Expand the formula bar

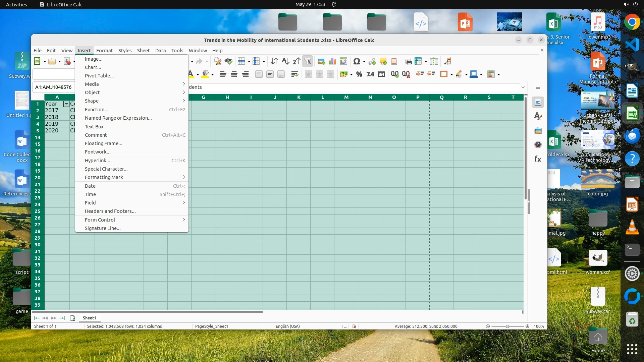523,87
